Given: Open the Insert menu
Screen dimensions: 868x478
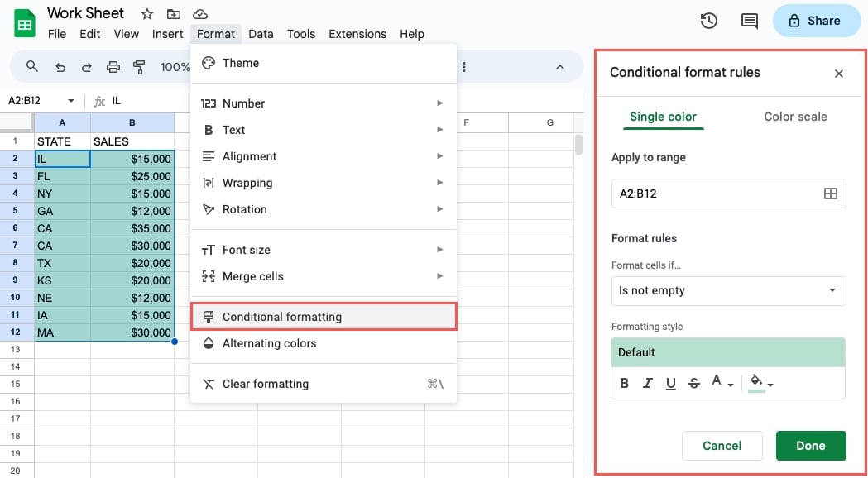Looking at the screenshot, I should click(x=167, y=34).
